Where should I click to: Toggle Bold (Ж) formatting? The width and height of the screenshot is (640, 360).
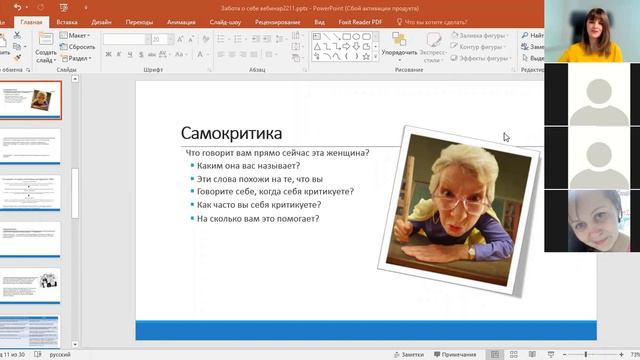[108, 54]
